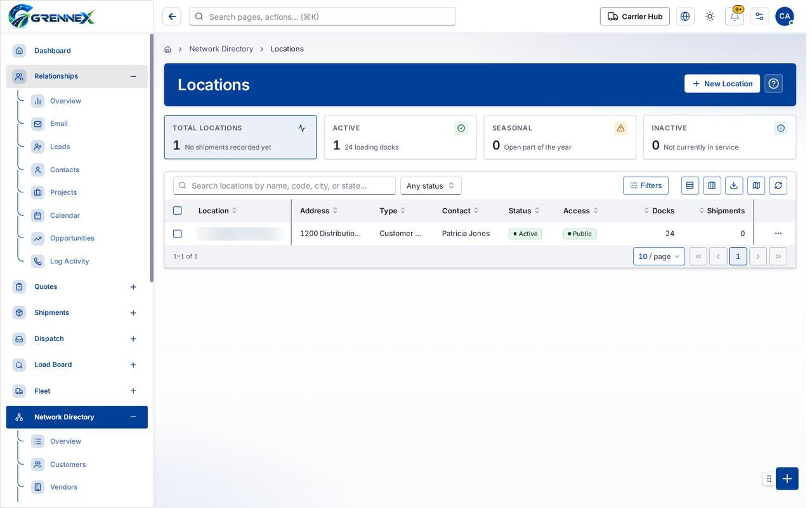Click the table density rows icon
The image size is (812, 508).
tap(690, 185)
